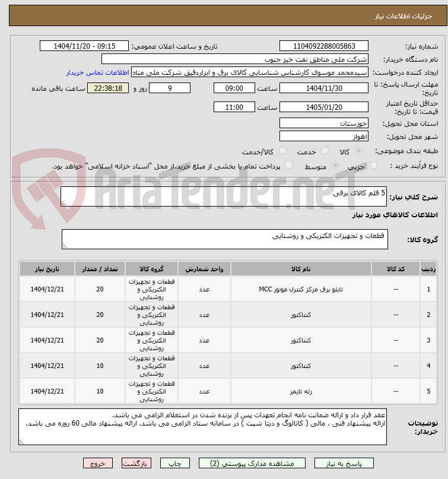Click the unit عدد in row 2
Screen dimensions: 448x479
pyautogui.click(x=204, y=315)
